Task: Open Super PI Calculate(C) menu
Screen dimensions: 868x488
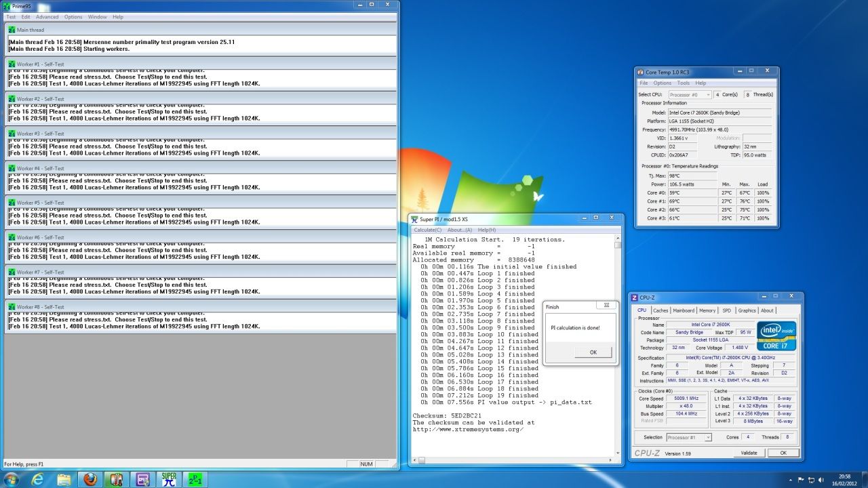Action: (428, 230)
